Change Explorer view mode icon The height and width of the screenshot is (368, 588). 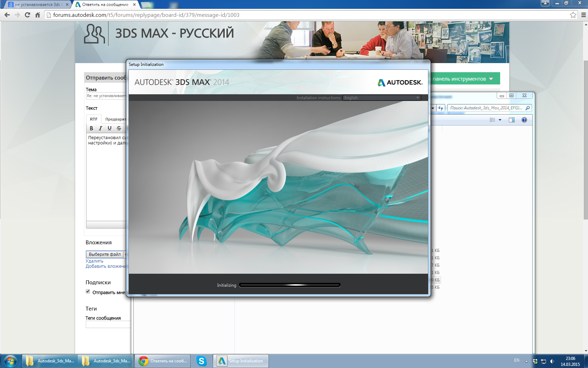pos(492,120)
